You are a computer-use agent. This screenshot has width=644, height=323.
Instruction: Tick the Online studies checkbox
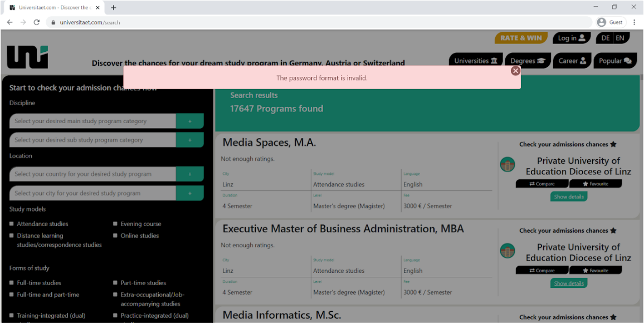115,236
